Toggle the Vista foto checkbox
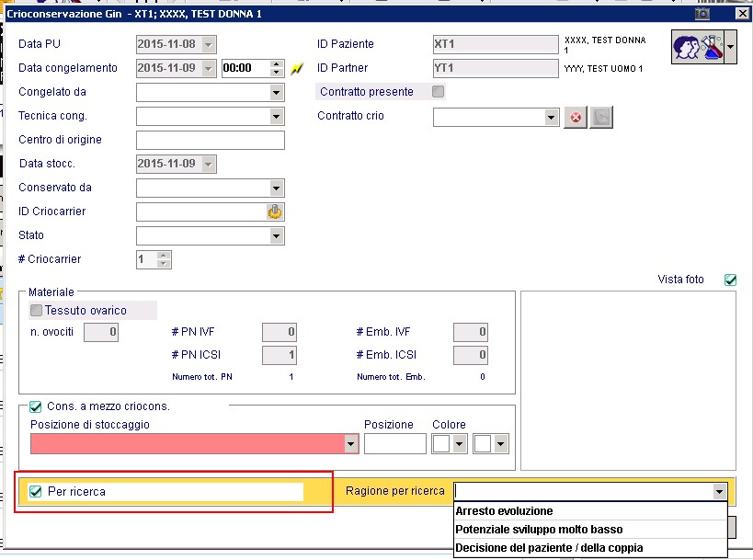Viewport: 753px width, 560px height. [730, 280]
